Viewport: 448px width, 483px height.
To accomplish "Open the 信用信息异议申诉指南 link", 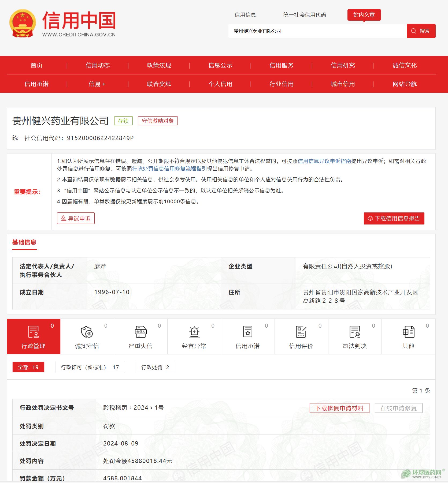I will 324,161.
